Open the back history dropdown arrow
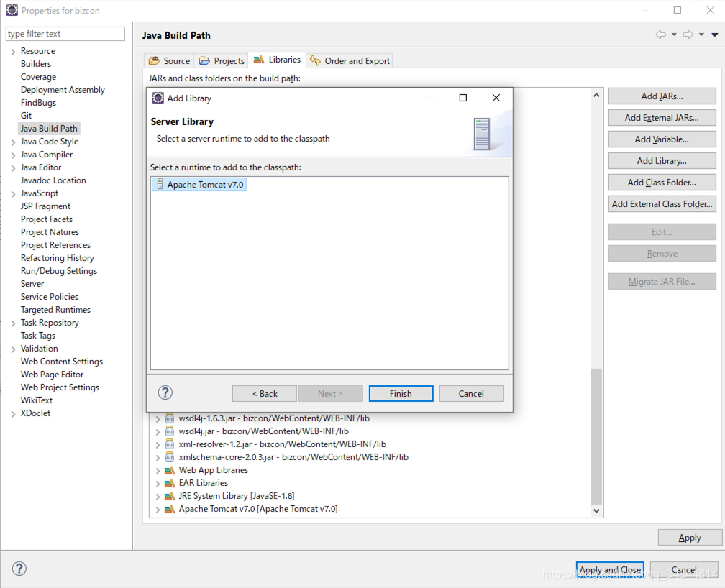Image resolution: width=725 pixels, height=588 pixels. 674,35
